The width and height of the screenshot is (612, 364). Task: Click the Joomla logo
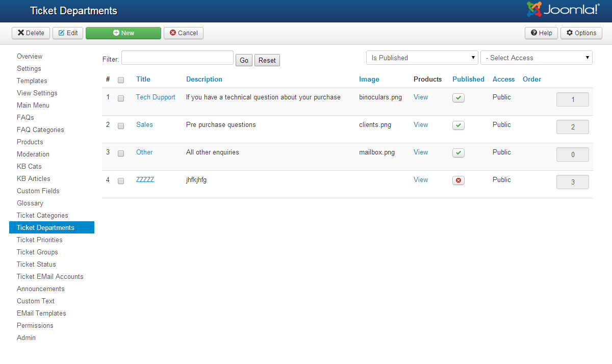click(563, 10)
